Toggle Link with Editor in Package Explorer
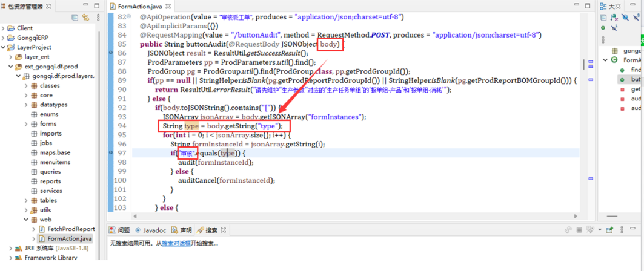 coord(84,18)
